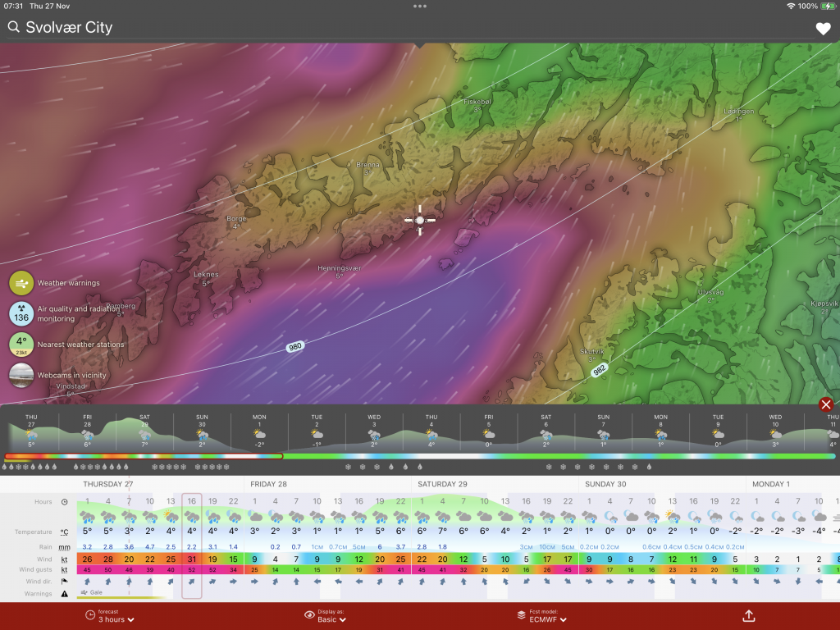This screenshot has width=840, height=630.
Task: Toggle the temperature °C unit
Action: click(x=64, y=532)
